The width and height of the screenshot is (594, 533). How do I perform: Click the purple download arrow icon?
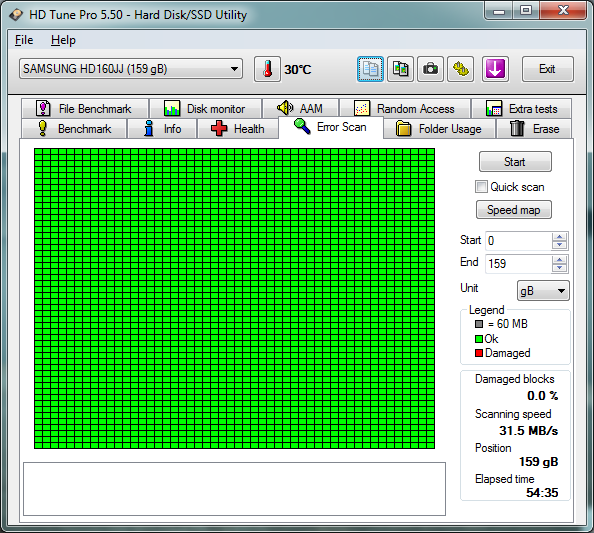tap(495, 69)
